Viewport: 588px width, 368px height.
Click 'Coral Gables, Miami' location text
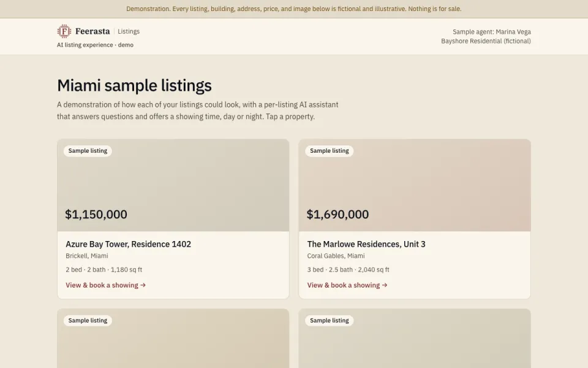coord(336,256)
